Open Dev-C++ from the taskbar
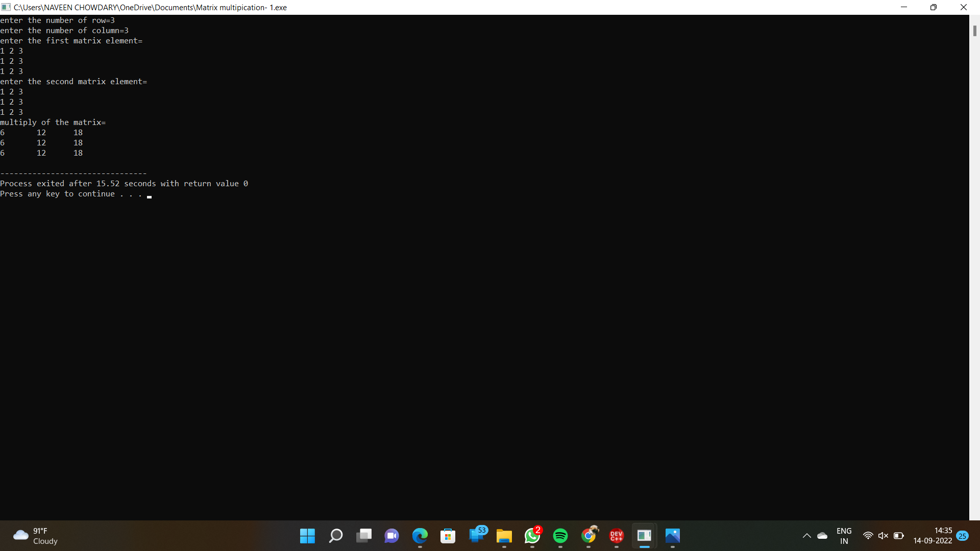Viewport: 980px width, 551px height. [616, 536]
